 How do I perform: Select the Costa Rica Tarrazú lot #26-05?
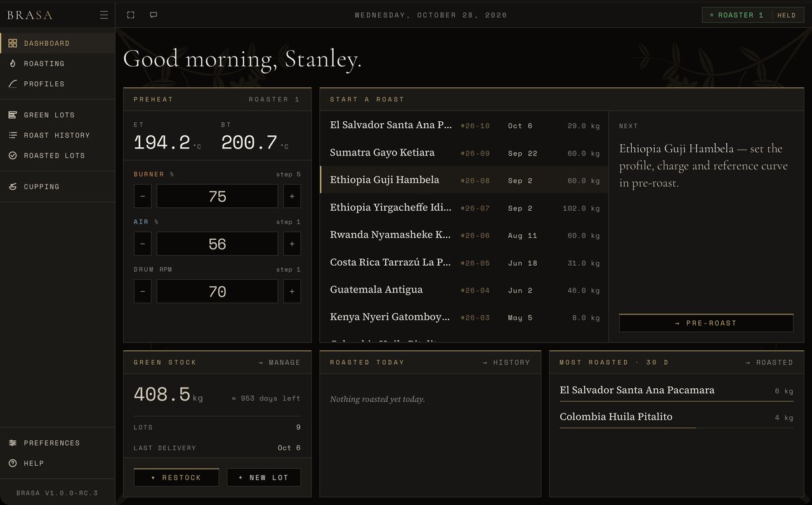pyautogui.click(x=464, y=262)
